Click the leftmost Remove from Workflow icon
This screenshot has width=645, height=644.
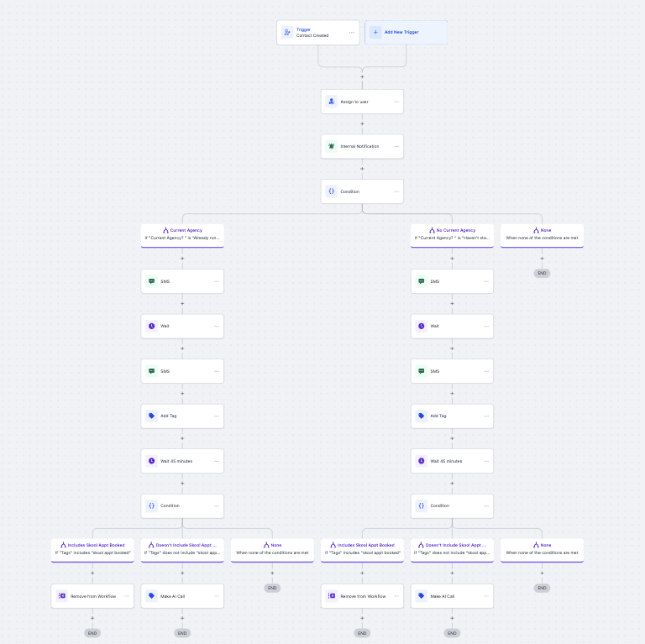pos(62,596)
